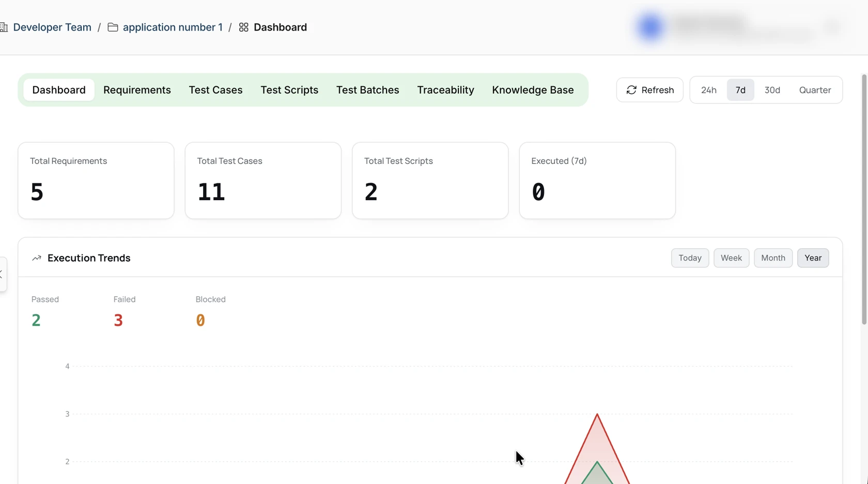Click the Total Requirements card

(96, 180)
